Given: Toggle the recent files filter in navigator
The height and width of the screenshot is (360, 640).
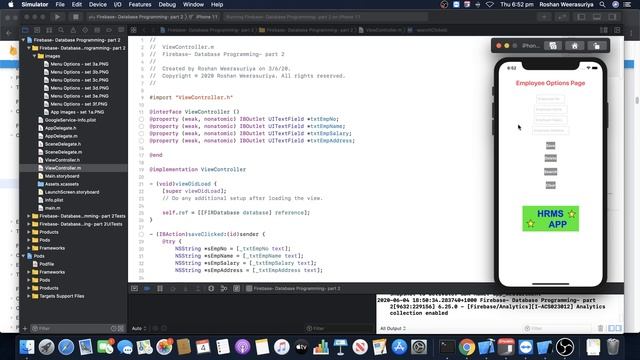Looking at the screenshot, I should [113, 328].
